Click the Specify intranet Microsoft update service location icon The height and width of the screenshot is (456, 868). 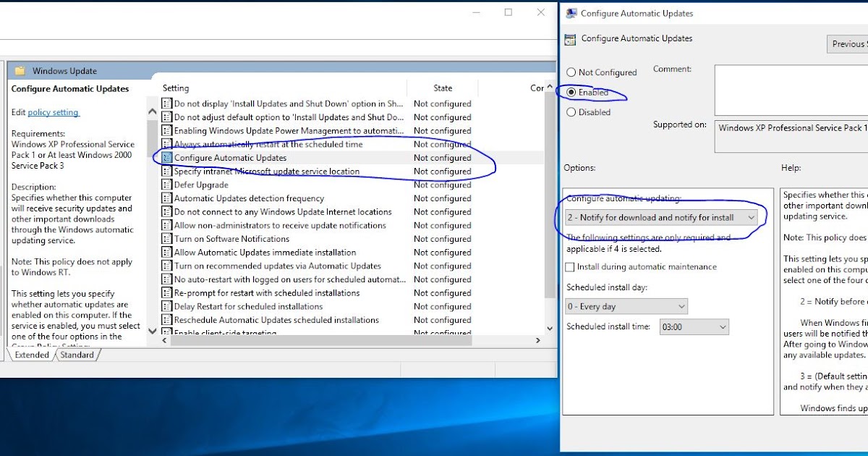[168, 171]
